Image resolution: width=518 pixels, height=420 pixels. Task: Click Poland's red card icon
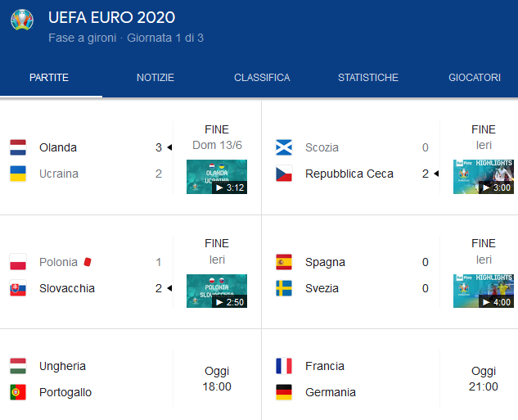click(x=88, y=262)
